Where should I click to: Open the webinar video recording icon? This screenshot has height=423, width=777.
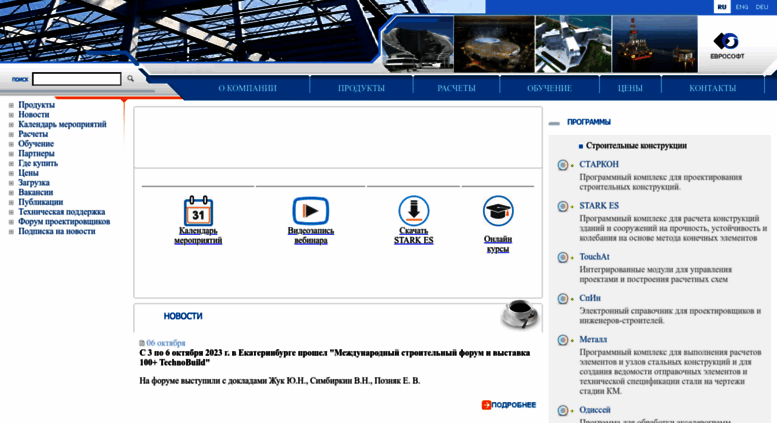point(311,211)
